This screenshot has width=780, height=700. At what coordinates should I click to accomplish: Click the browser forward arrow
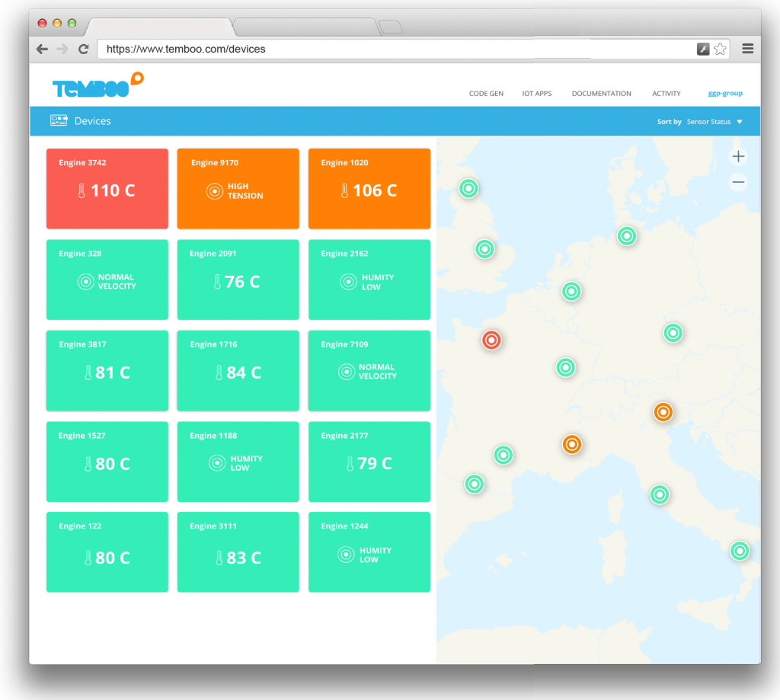tap(62, 49)
